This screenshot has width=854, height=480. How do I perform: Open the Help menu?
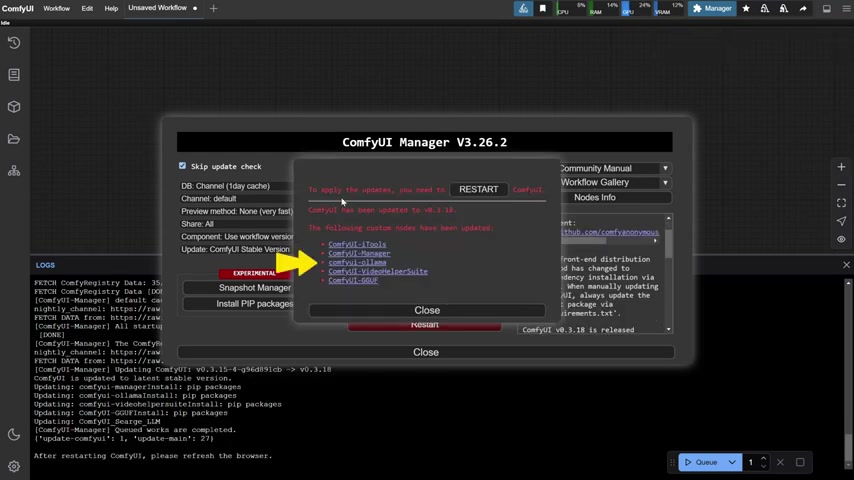click(111, 8)
